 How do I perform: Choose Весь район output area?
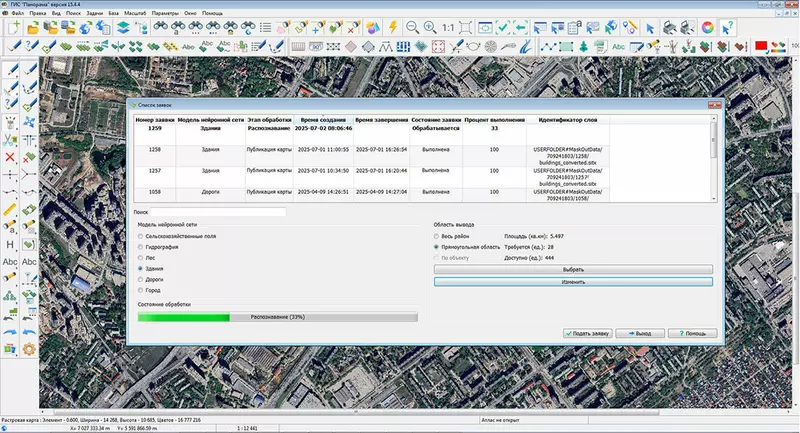[x=435, y=235]
